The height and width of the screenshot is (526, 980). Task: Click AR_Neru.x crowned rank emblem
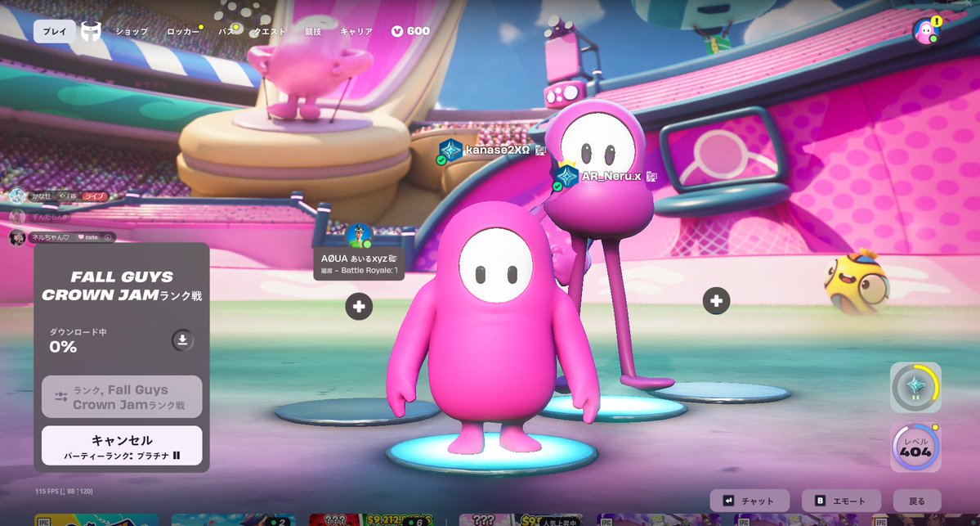[x=566, y=177]
